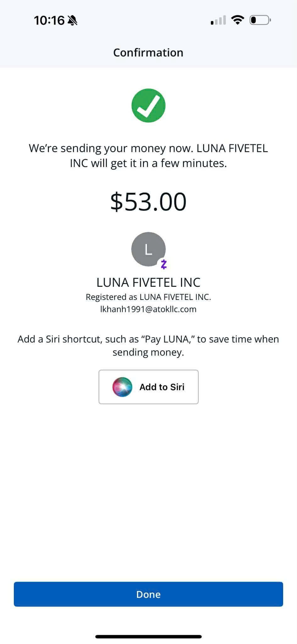
Task: Tap the silent mode bell icon
Action: (x=73, y=21)
